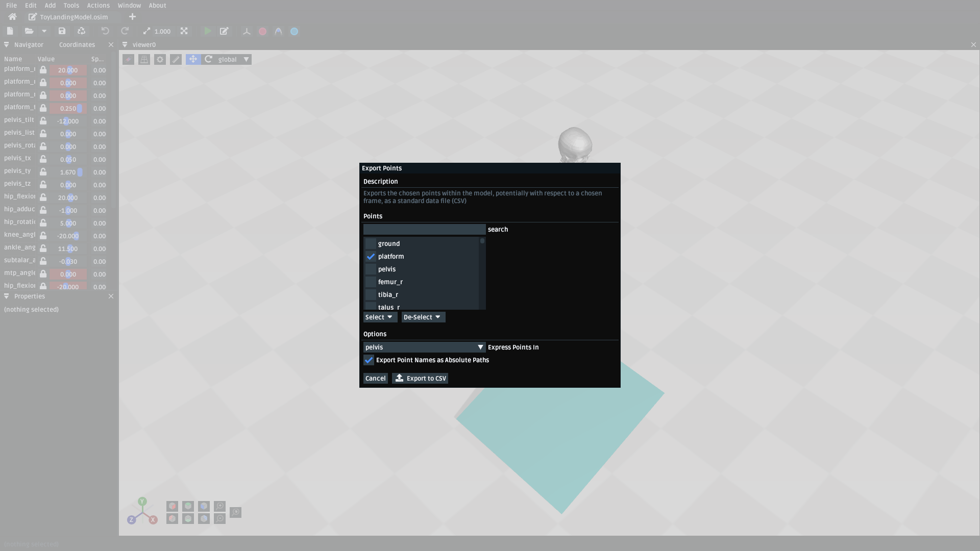Check the femur_r point checkbox

coord(371,282)
